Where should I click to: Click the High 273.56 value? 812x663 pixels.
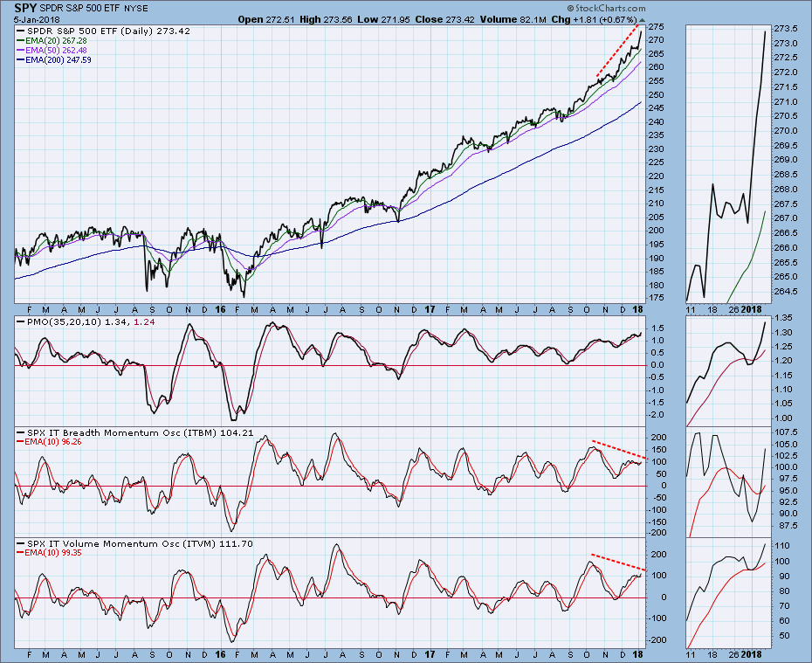click(326, 19)
